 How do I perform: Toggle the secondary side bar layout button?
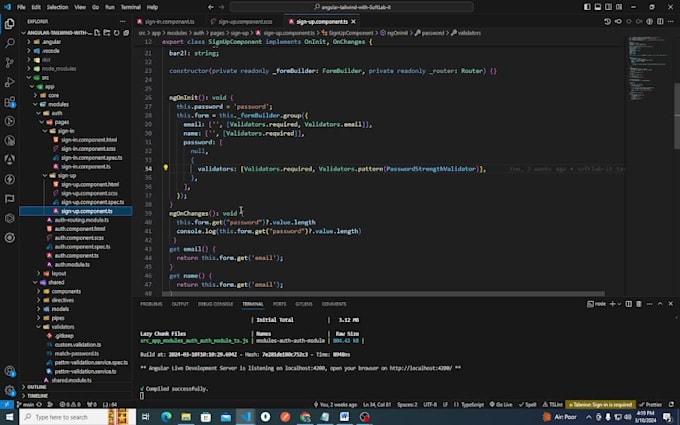click(608, 7)
